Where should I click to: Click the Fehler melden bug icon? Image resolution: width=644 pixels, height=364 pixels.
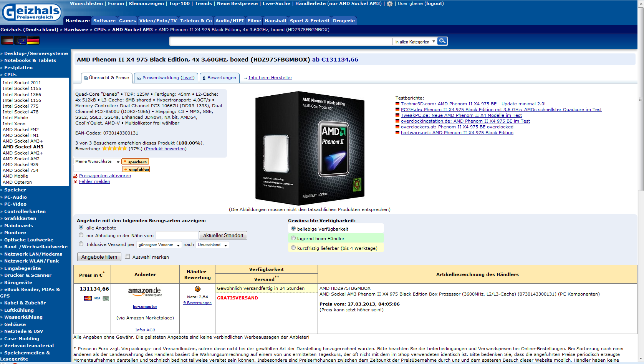[x=76, y=182]
